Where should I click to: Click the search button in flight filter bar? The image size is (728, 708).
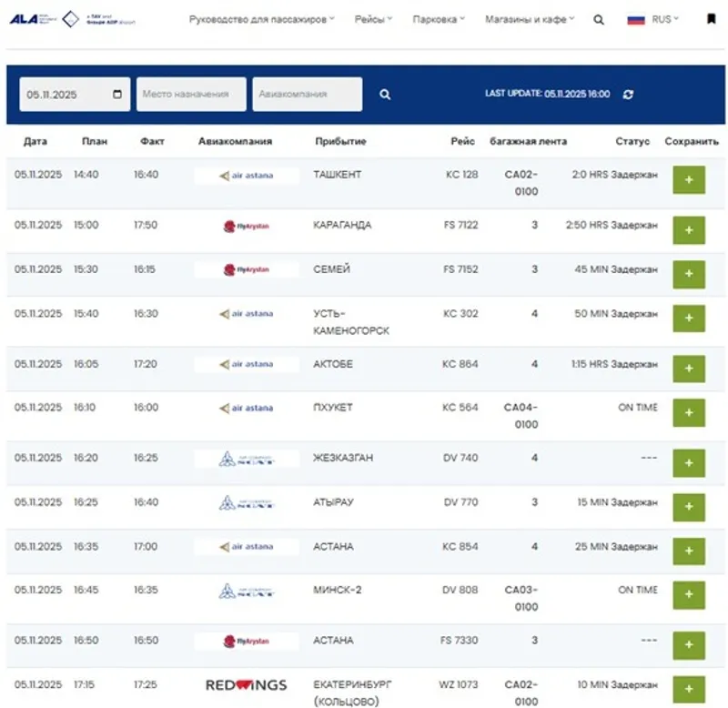tap(385, 94)
